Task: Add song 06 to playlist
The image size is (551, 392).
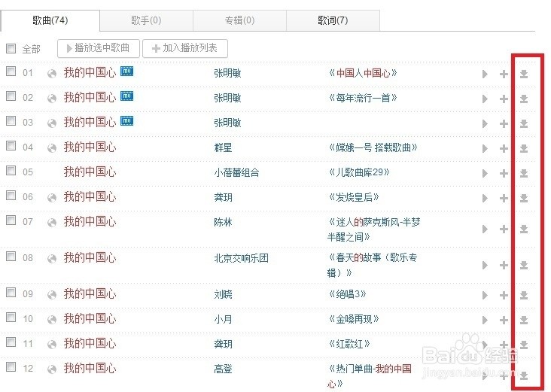Action: click(504, 198)
